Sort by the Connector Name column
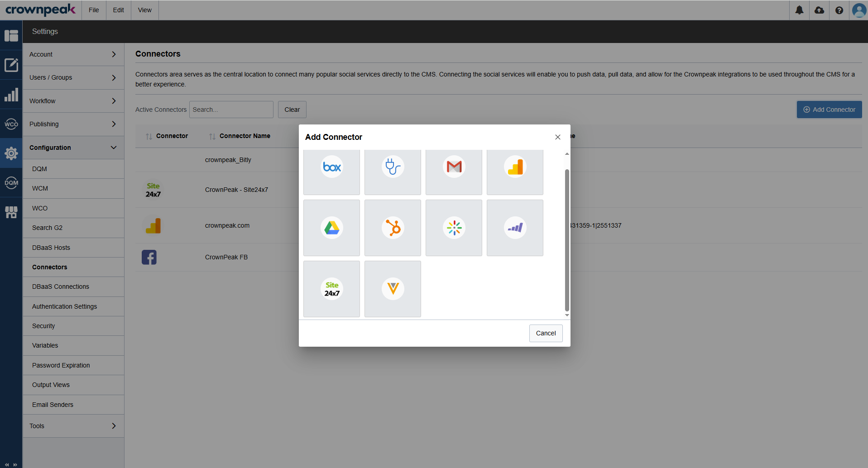 coord(240,136)
